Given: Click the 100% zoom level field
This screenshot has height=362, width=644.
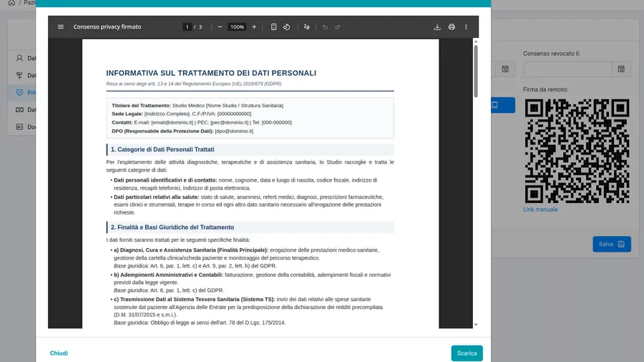Looking at the screenshot, I should 237,27.
